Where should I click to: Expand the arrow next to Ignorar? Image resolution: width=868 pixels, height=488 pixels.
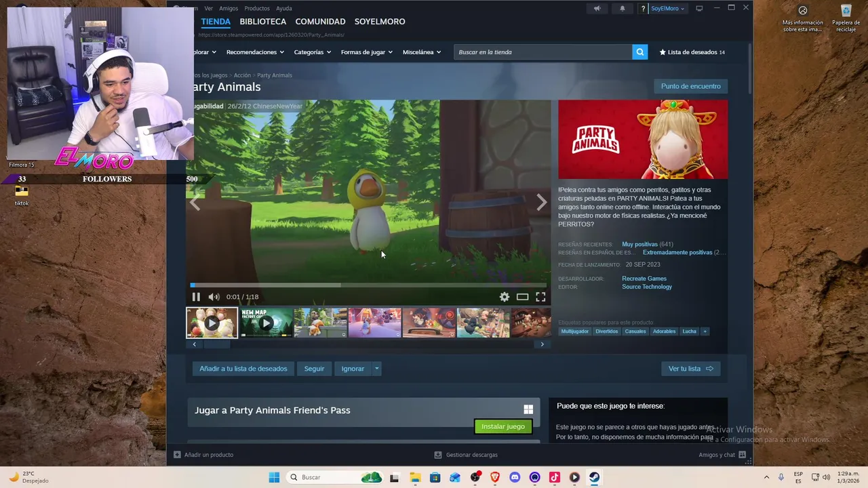pyautogui.click(x=377, y=369)
